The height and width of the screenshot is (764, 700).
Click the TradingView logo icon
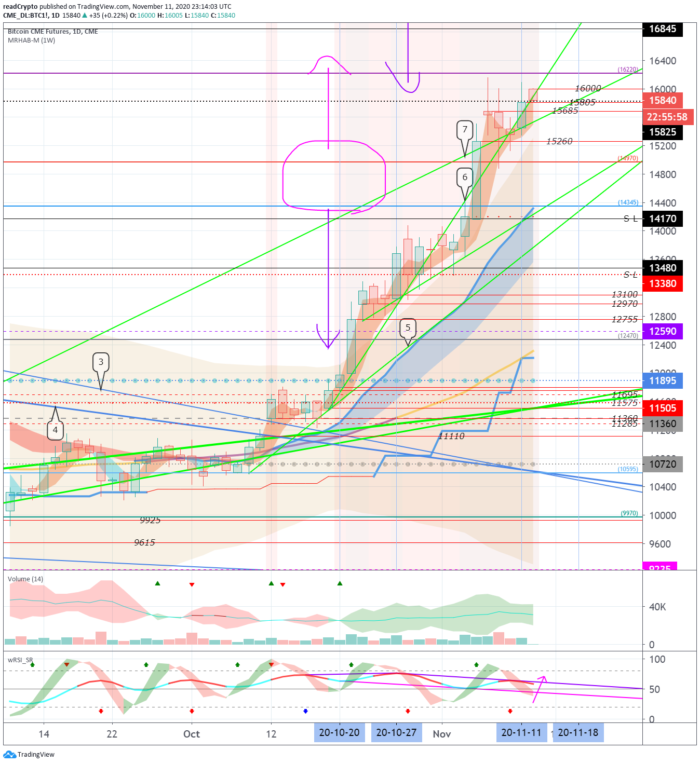9,754
